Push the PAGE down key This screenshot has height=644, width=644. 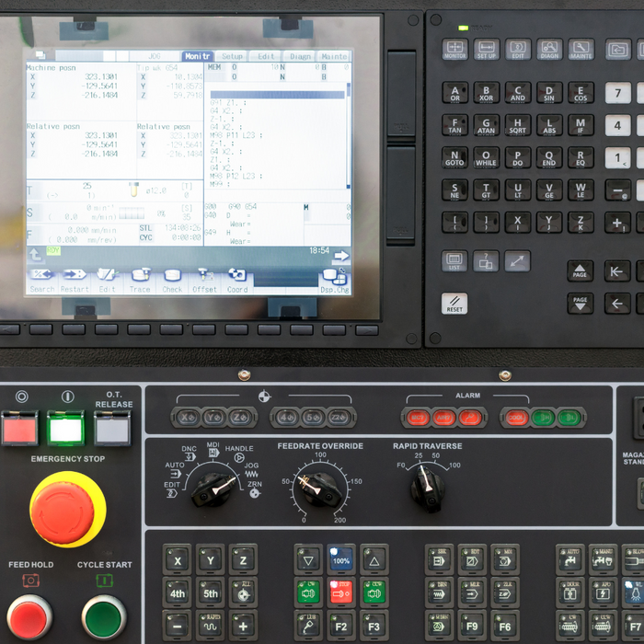580,304
